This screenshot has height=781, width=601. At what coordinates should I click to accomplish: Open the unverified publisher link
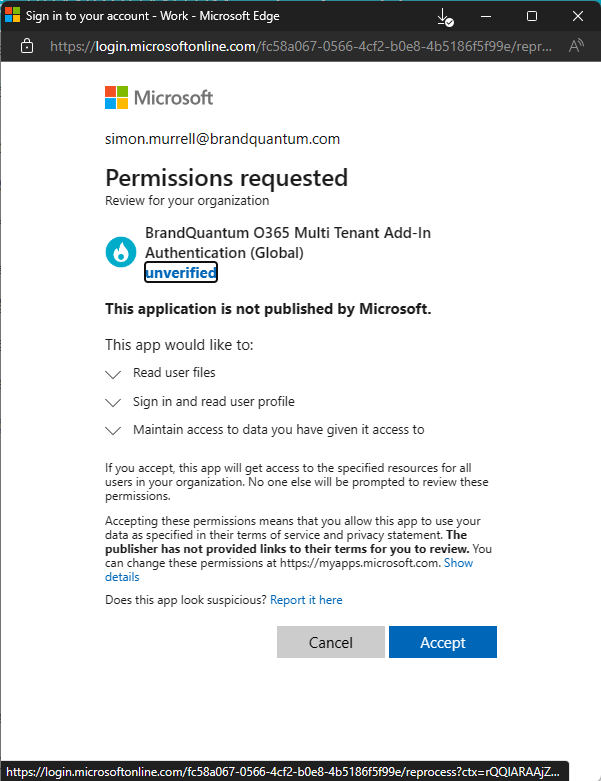[x=181, y=272]
